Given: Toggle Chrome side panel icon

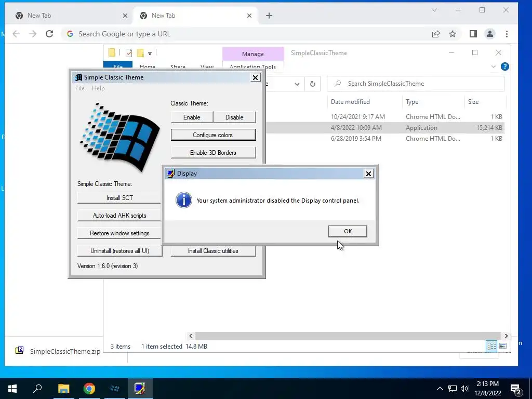Looking at the screenshot, I should tap(473, 34).
